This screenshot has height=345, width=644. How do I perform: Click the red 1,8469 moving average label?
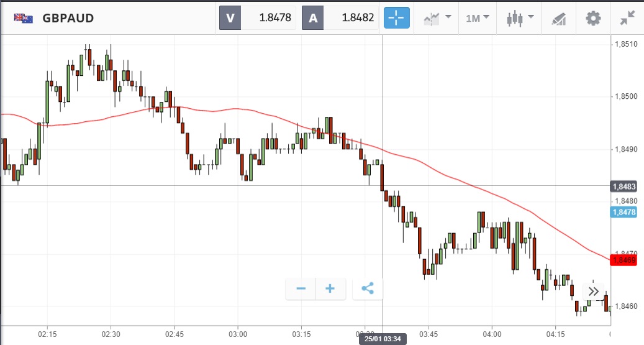pyautogui.click(x=623, y=260)
